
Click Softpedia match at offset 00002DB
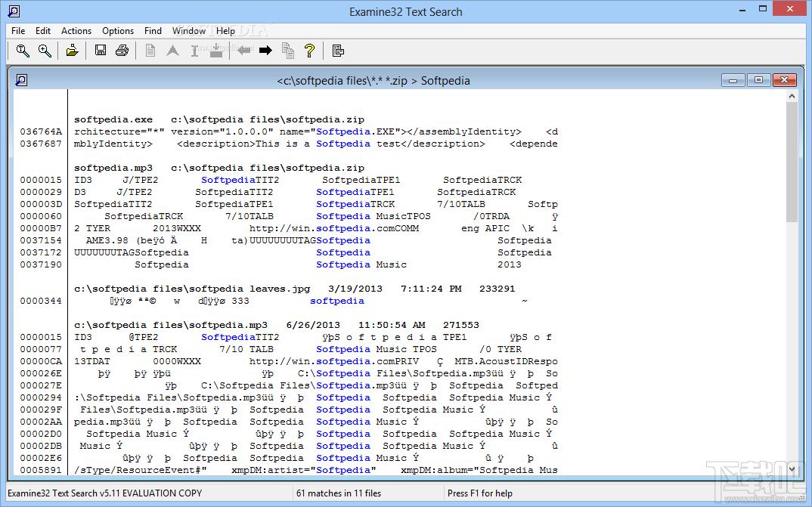[343, 446]
